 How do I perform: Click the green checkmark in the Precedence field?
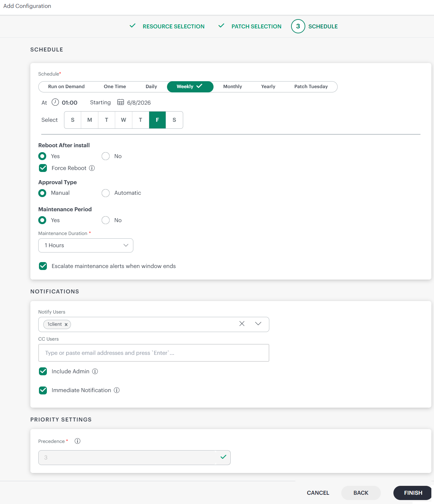223,457
